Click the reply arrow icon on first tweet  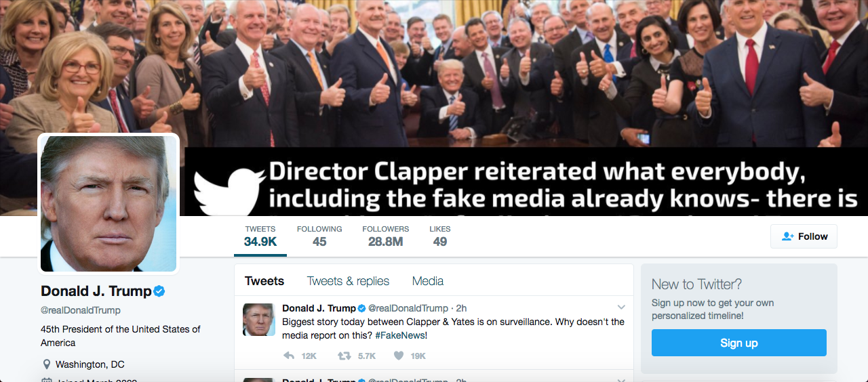click(288, 356)
